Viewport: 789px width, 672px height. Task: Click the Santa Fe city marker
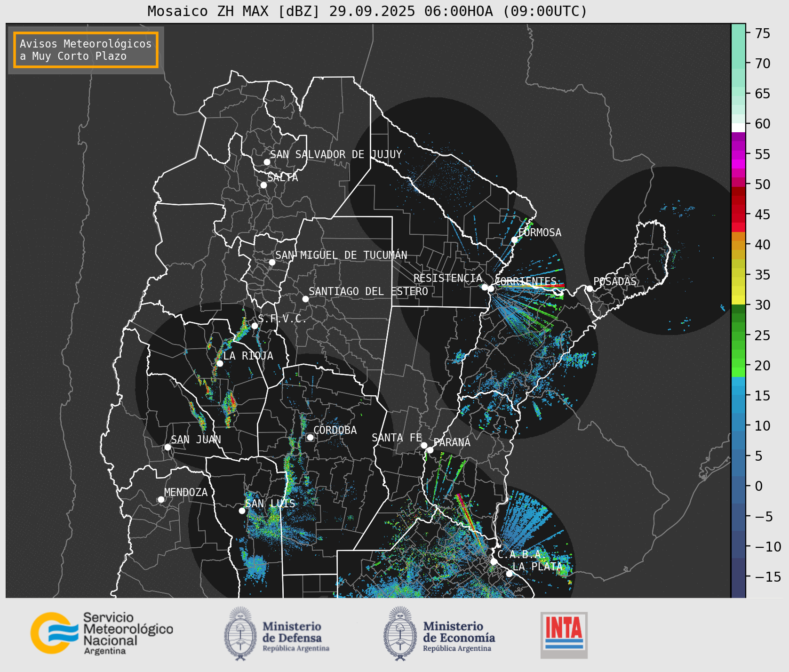[x=424, y=445]
